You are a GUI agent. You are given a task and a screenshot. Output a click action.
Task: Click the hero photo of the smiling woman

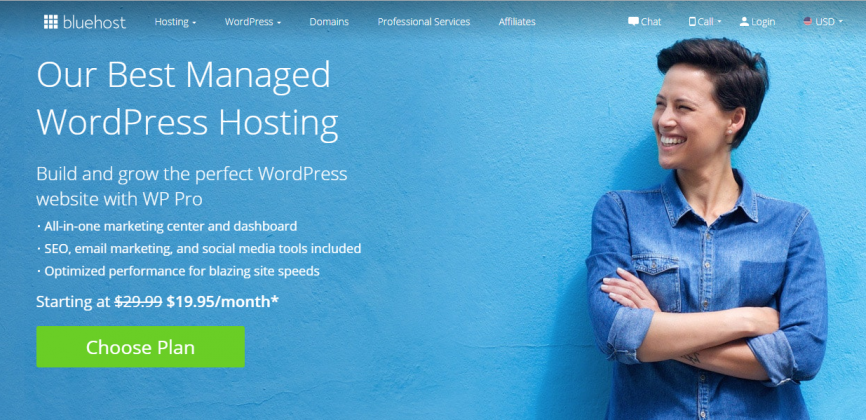tap(709, 229)
